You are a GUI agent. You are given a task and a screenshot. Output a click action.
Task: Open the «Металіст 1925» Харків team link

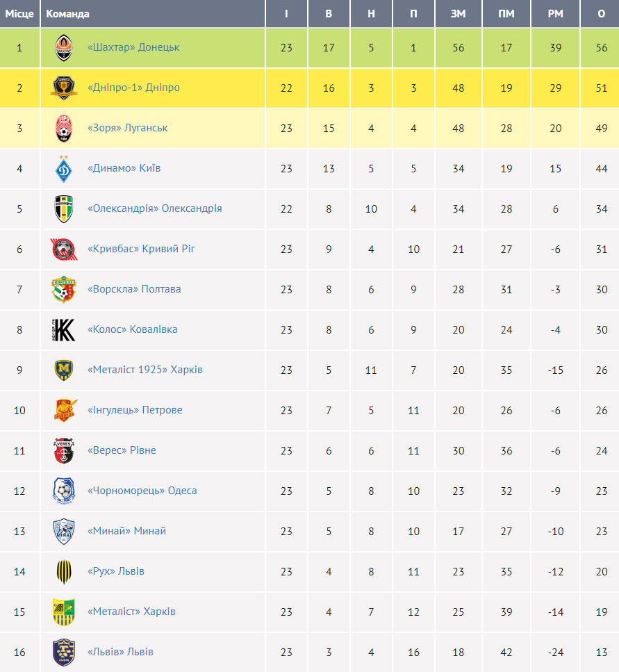145,370
